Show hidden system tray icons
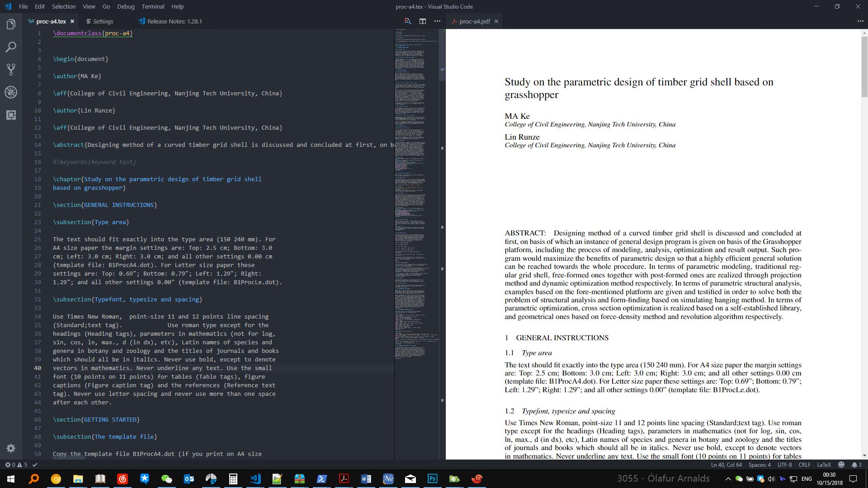This screenshot has width=868, height=488. tap(728, 479)
